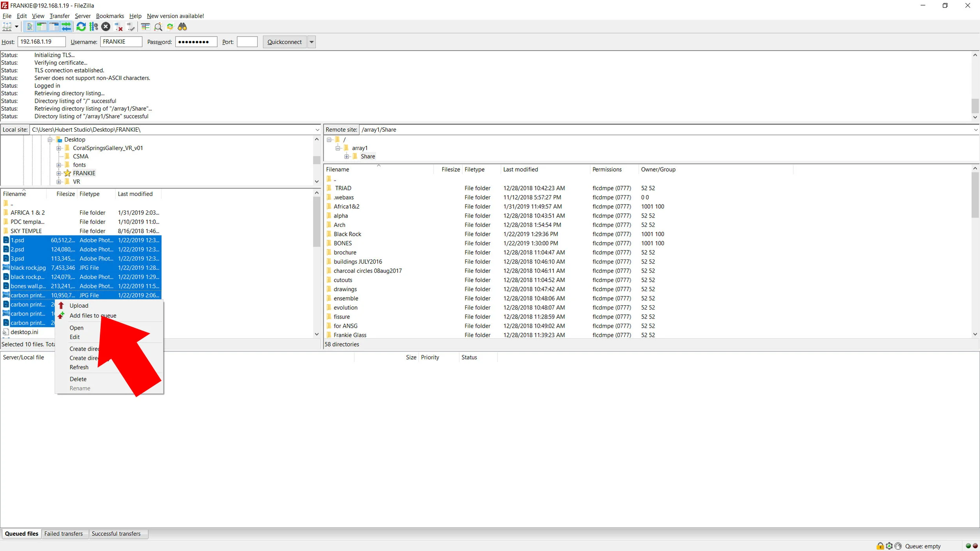The height and width of the screenshot is (551, 980).
Task: Sort local list by Filesize column
Action: (62, 194)
